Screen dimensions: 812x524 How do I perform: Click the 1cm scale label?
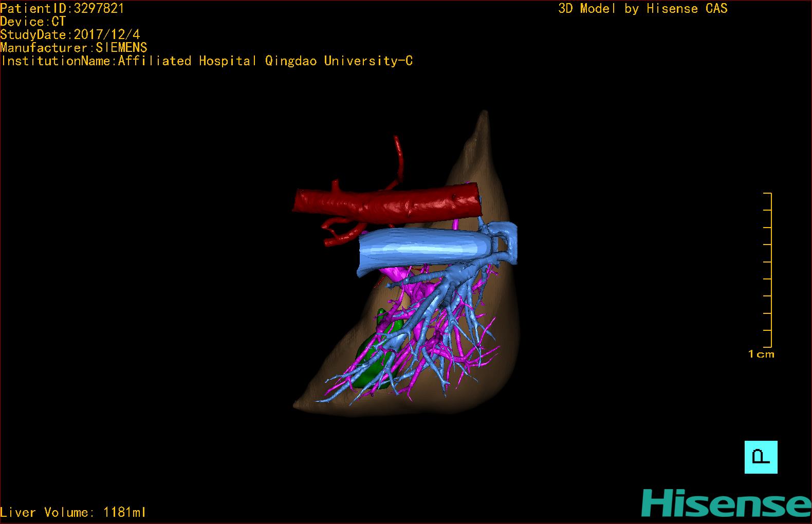[761, 354]
